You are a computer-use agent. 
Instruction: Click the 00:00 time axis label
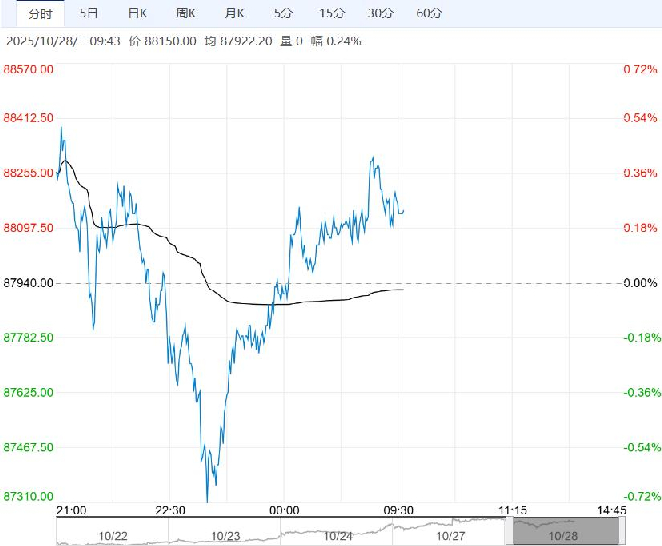coord(285,510)
